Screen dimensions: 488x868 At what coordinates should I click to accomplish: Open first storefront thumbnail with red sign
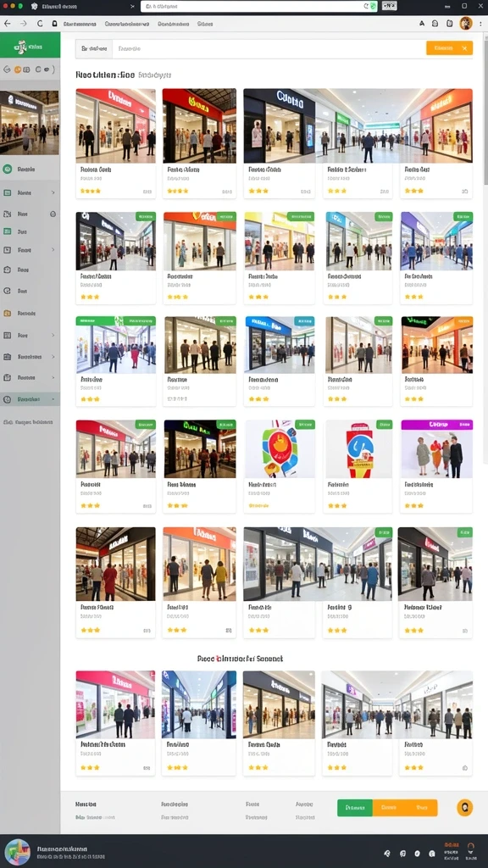pyautogui.click(x=115, y=125)
